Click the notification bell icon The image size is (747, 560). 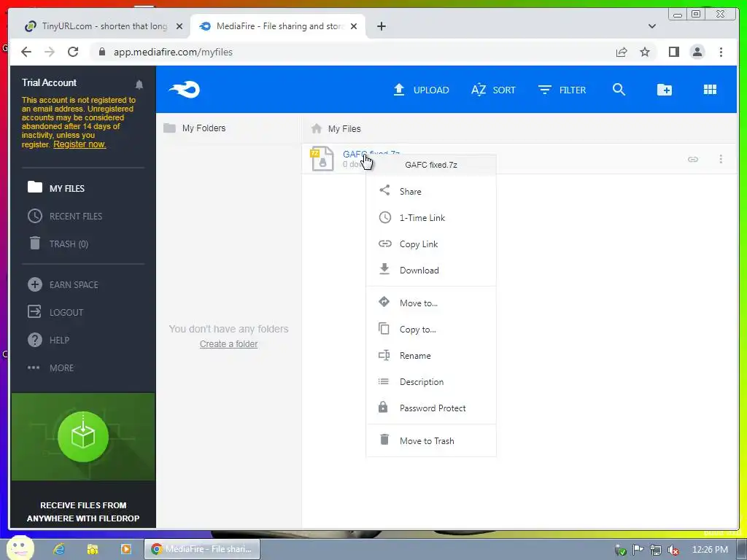tap(139, 85)
